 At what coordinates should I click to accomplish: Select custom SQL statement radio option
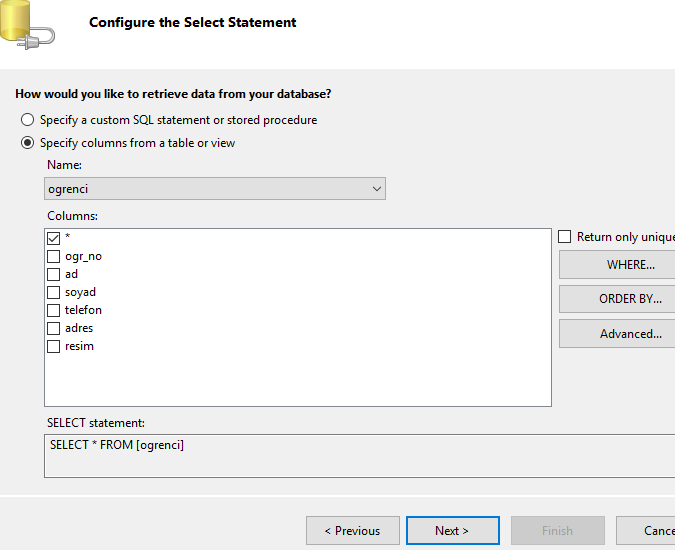(28, 120)
